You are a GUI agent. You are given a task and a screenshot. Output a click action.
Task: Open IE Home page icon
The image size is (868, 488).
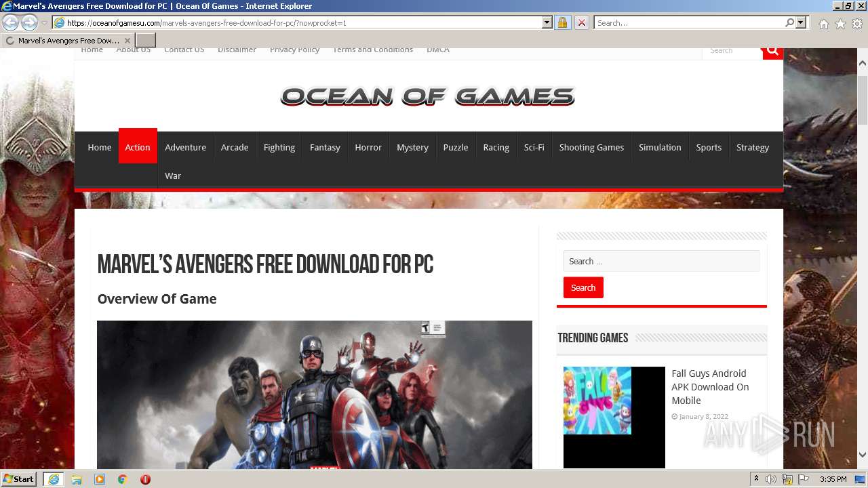[823, 24]
